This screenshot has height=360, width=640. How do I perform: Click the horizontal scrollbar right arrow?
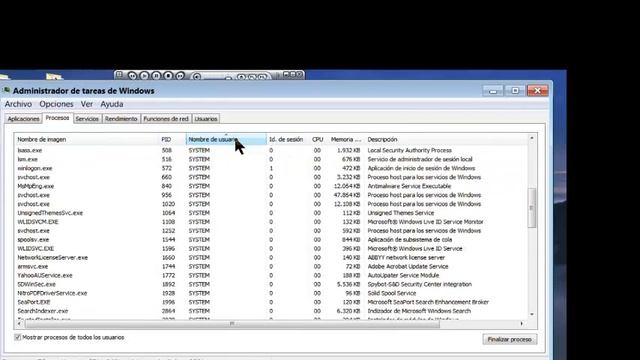(522, 324)
